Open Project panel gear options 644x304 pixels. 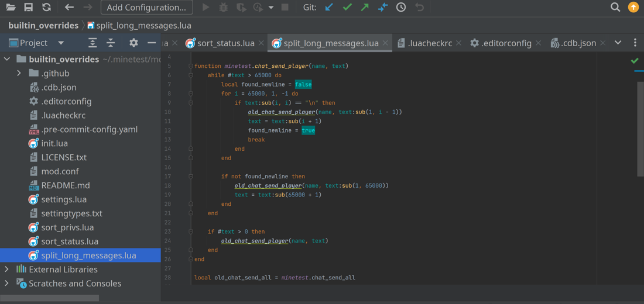coord(133,43)
